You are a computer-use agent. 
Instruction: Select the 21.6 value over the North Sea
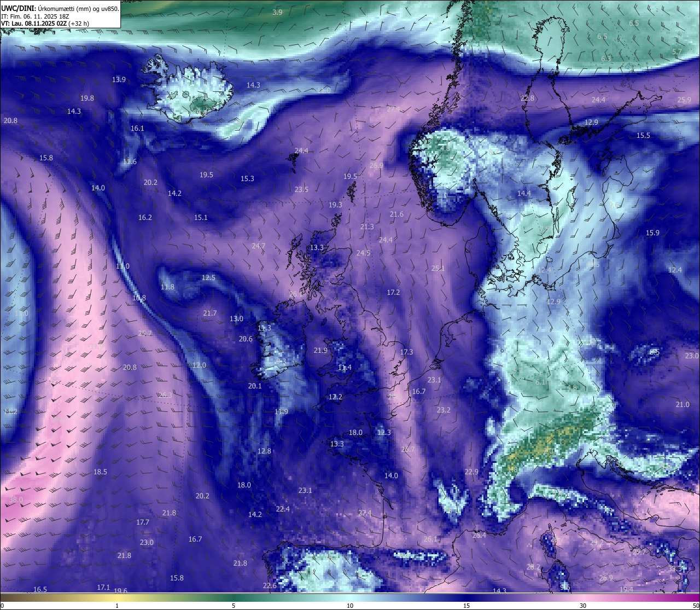click(x=396, y=214)
